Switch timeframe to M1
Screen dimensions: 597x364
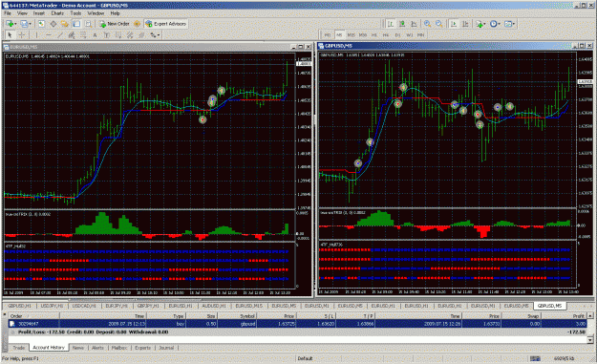(328, 35)
